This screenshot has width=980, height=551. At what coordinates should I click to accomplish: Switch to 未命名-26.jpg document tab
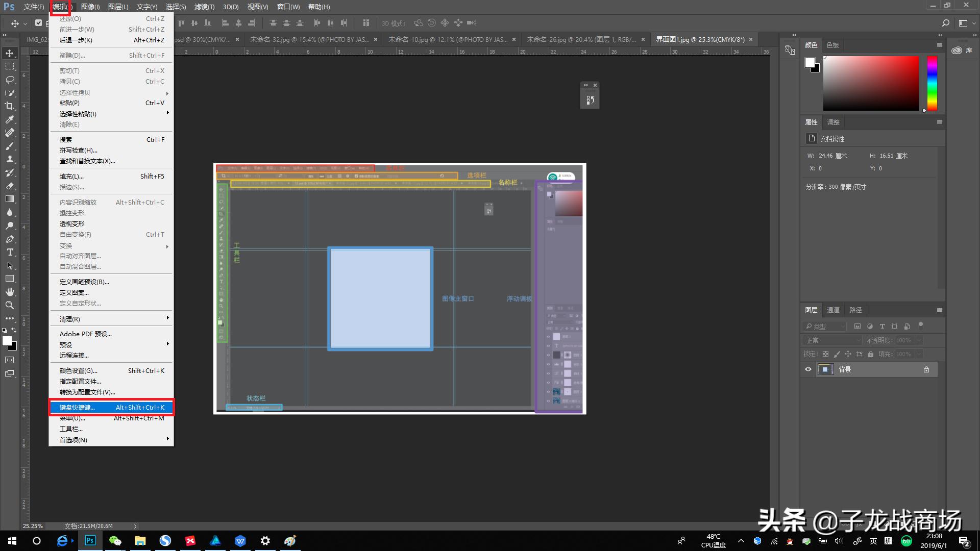coord(581,39)
